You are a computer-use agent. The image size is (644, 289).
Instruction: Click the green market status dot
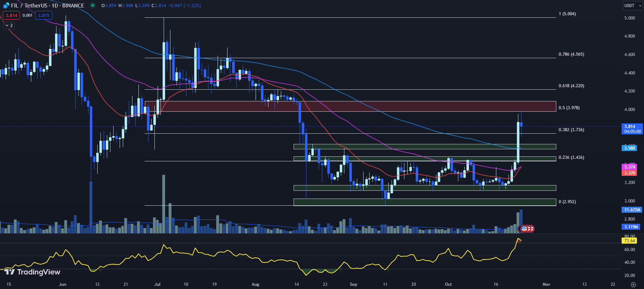(x=93, y=5)
